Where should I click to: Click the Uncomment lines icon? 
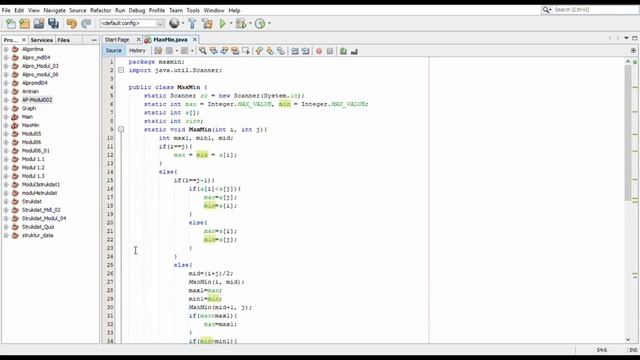pyautogui.click(x=354, y=51)
